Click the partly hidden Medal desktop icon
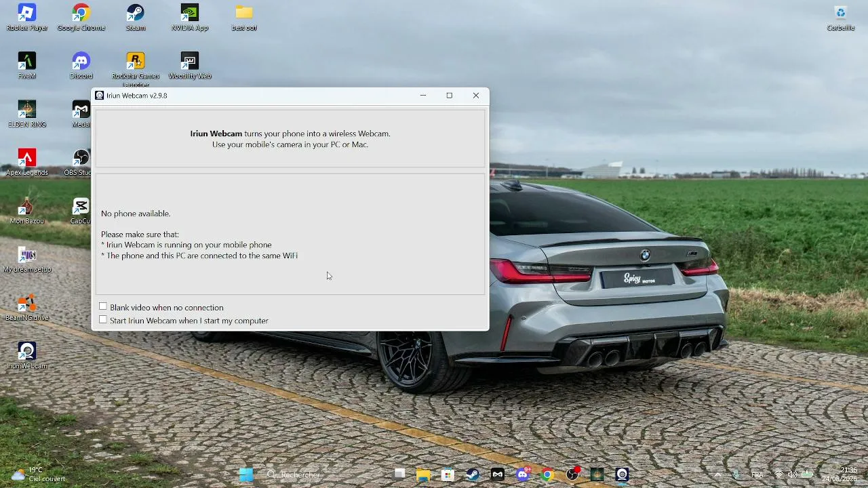Viewport: 868px width, 488px height. click(x=81, y=115)
